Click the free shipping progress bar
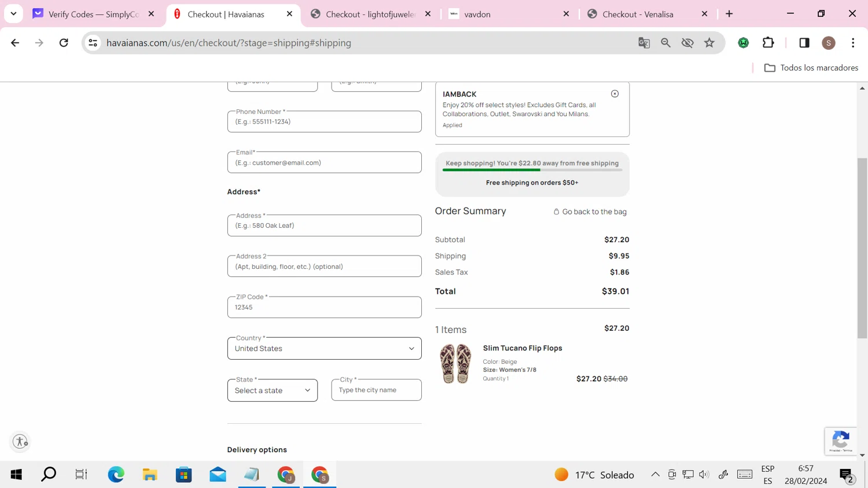The width and height of the screenshot is (868, 488). 532,170
